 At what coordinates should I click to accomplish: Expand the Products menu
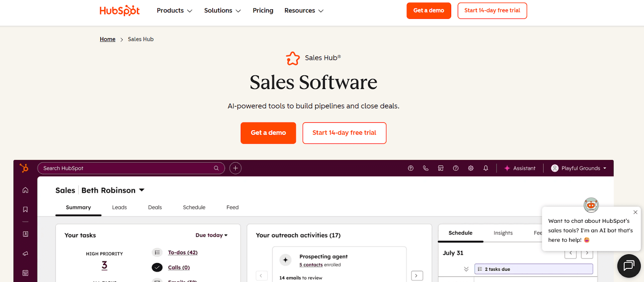pyautogui.click(x=174, y=10)
